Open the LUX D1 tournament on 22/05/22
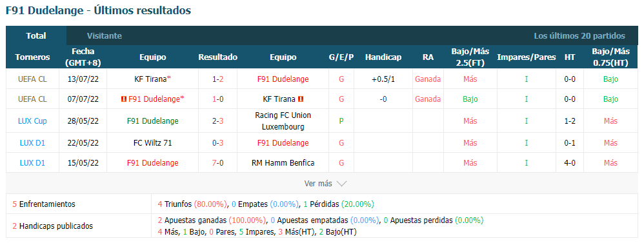The height and width of the screenshot is (243, 644). coord(32,143)
